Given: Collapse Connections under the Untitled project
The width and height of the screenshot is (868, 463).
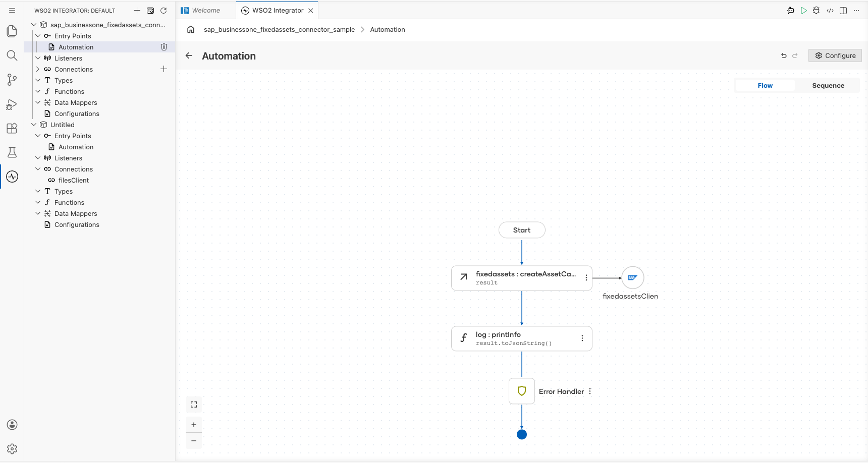Looking at the screenshot, I should [x=38, y=169].
